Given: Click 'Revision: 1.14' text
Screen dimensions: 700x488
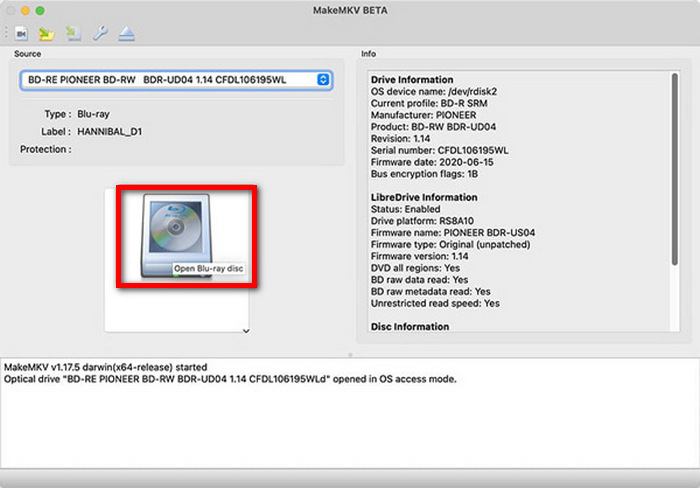Looking at the screenshot, I should 400,138.
